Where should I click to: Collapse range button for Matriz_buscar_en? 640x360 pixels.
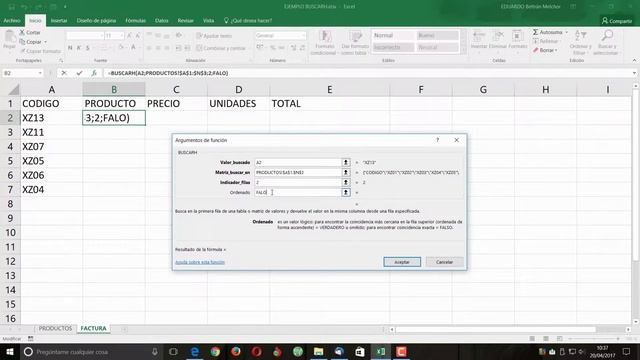(x=346, y=172)
